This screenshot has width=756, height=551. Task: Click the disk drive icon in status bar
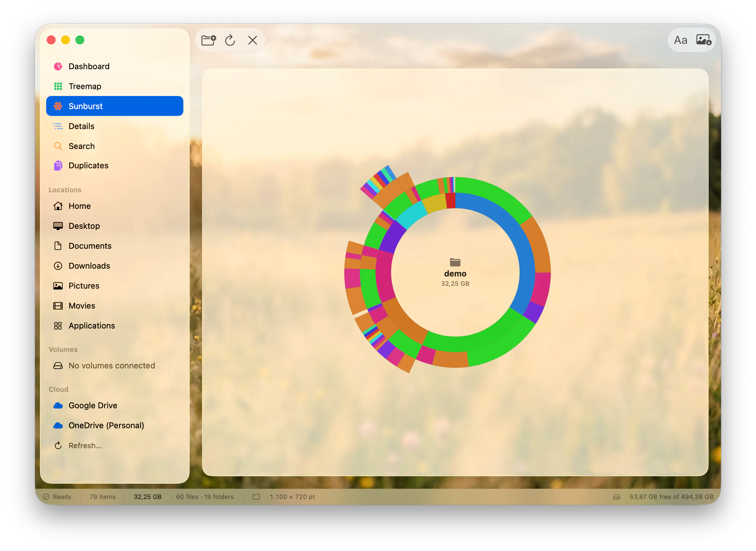click(x=617, y=497)
